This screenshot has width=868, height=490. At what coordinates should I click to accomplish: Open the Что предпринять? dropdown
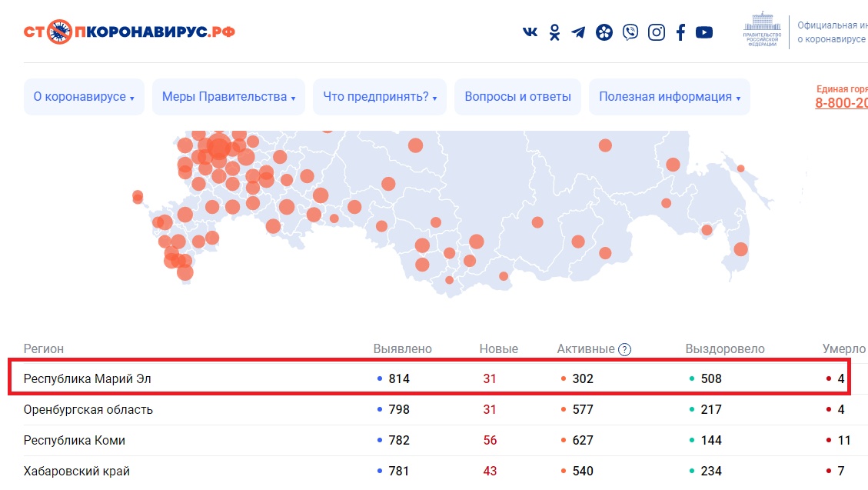[380, 97]
